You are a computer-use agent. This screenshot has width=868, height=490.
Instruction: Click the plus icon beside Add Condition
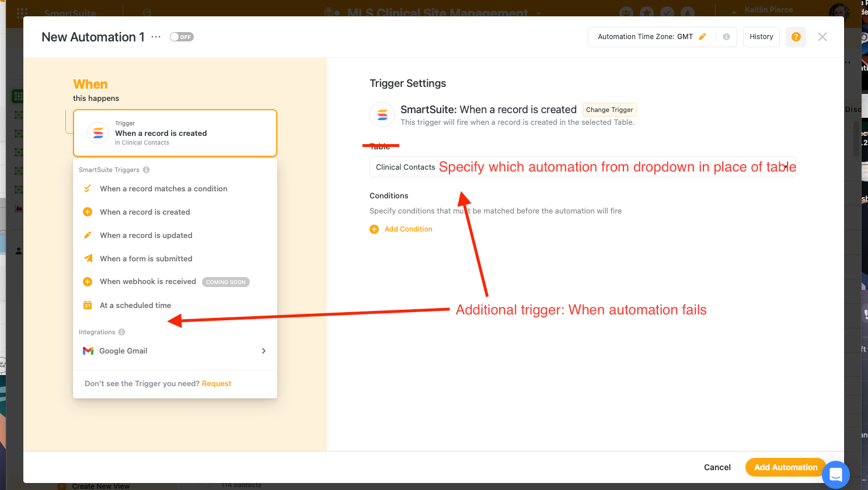click(x=374, y=229)
